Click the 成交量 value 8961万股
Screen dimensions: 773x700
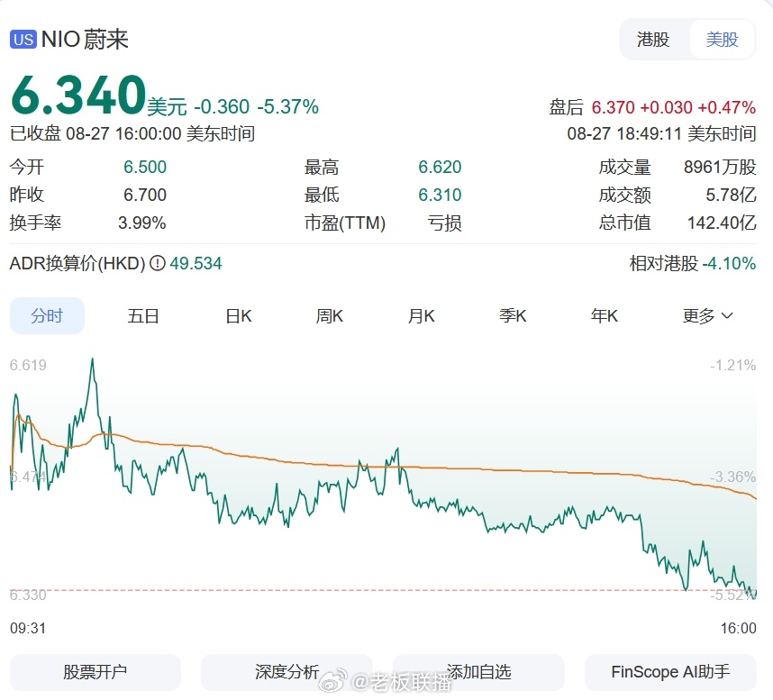(720, 167)
